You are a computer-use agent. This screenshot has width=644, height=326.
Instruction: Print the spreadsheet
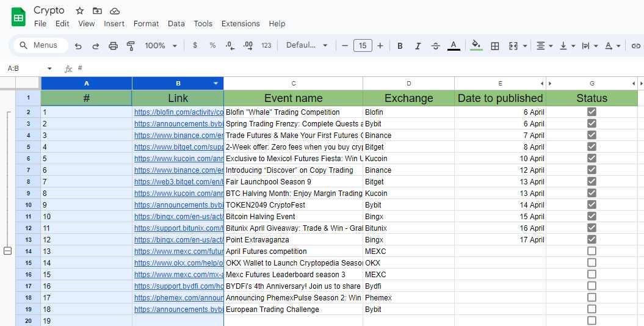114,46
